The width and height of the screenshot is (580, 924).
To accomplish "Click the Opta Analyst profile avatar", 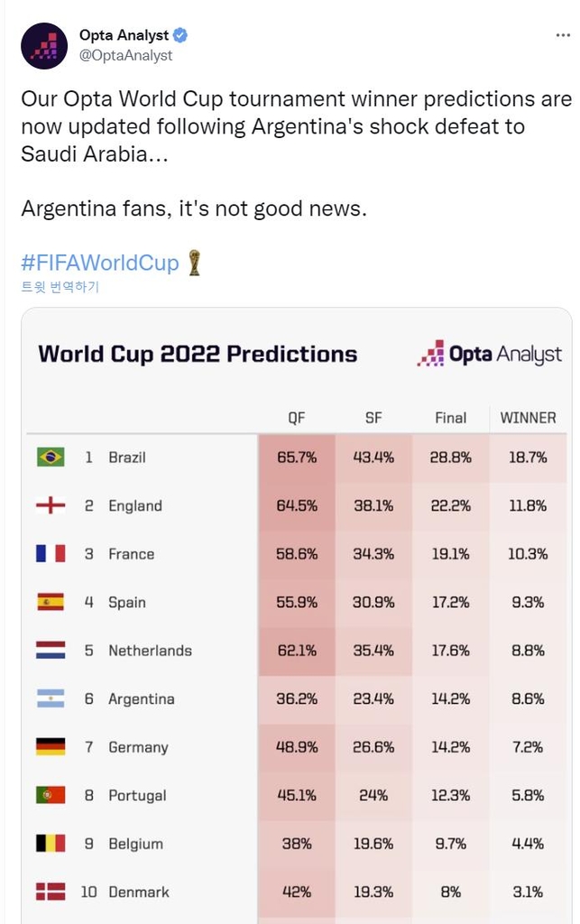I will [x=44, y=46].
